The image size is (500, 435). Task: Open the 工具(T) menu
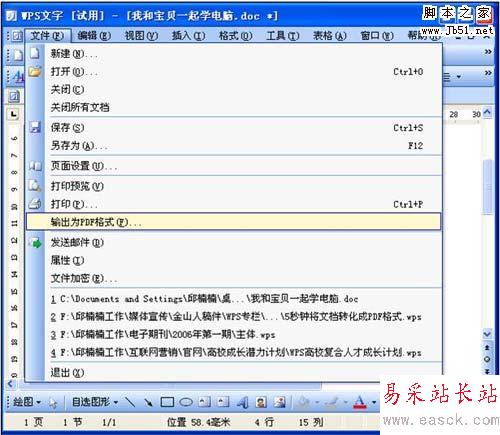click(x=283, y=35)
